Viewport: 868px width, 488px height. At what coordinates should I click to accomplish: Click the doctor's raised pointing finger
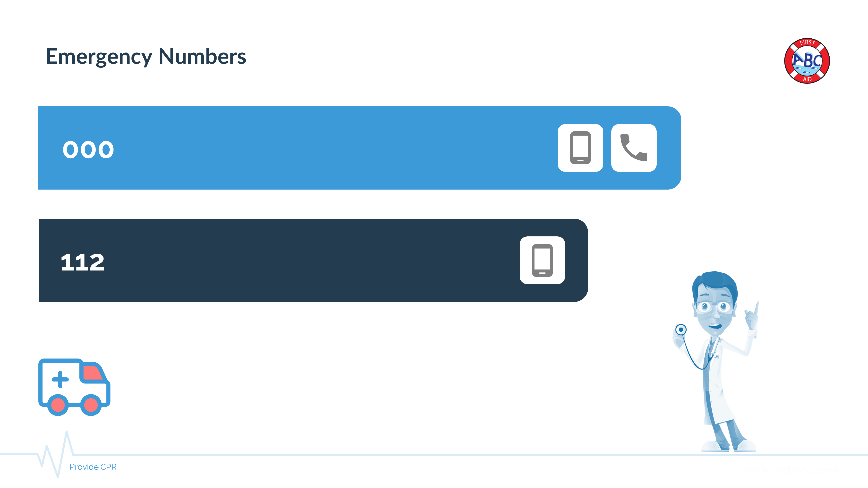click(x=756, y=308)
